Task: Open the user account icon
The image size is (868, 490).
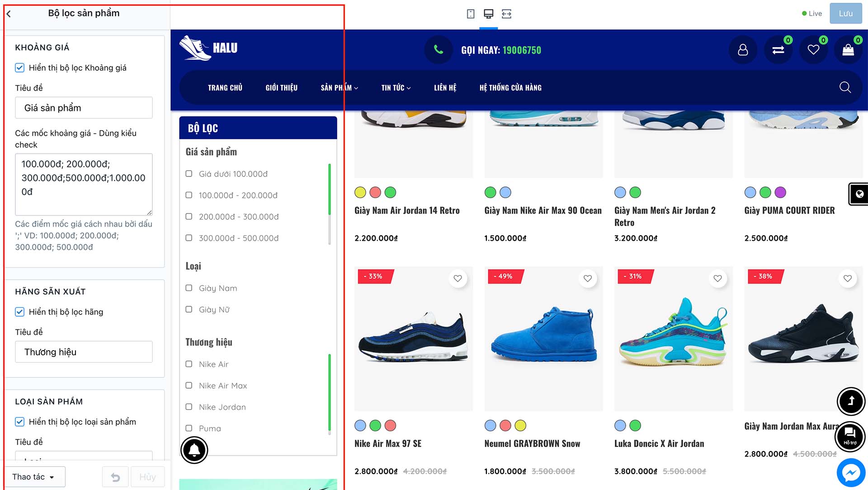Action: pyautogui.click(x=743, y=50)
